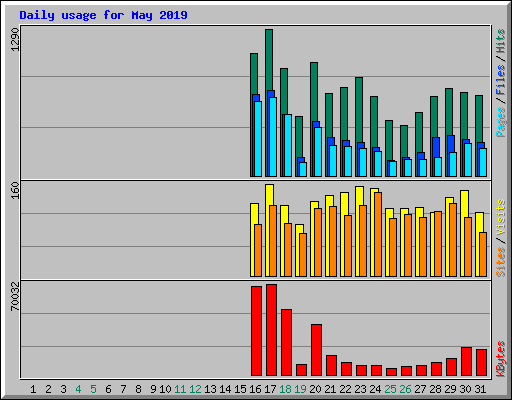Click the green Hits bar for day 23
512x400 pixels.
[359, 110]
